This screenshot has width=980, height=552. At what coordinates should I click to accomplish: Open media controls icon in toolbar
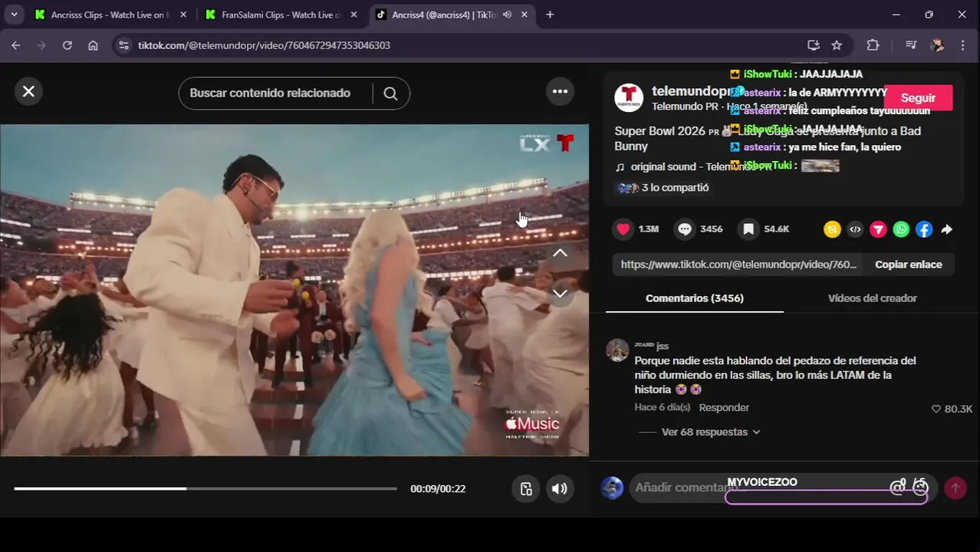[911, 45]
